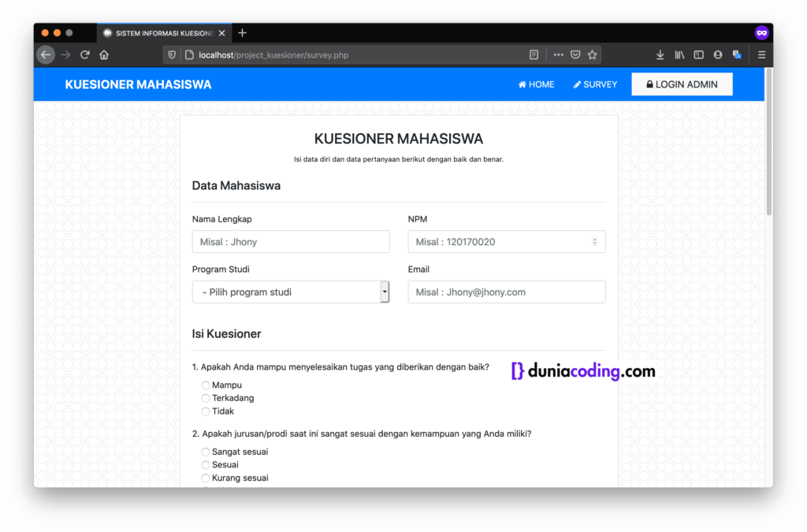
Task: Click the tracking protection shield icon
Action: pos(172,54)
